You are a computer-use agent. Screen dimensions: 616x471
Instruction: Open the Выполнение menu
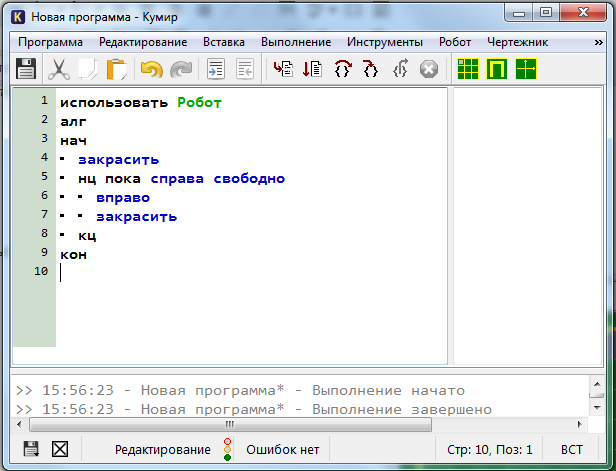click(296, 42)
